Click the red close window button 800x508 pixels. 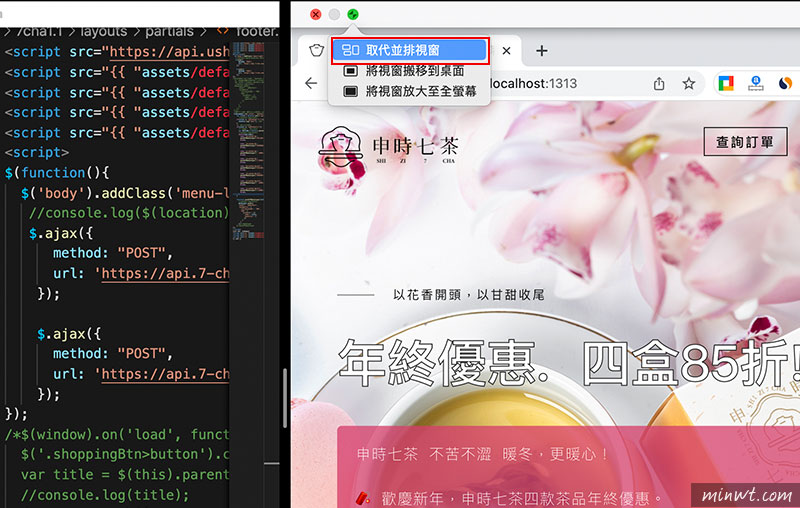click(316, 14)
